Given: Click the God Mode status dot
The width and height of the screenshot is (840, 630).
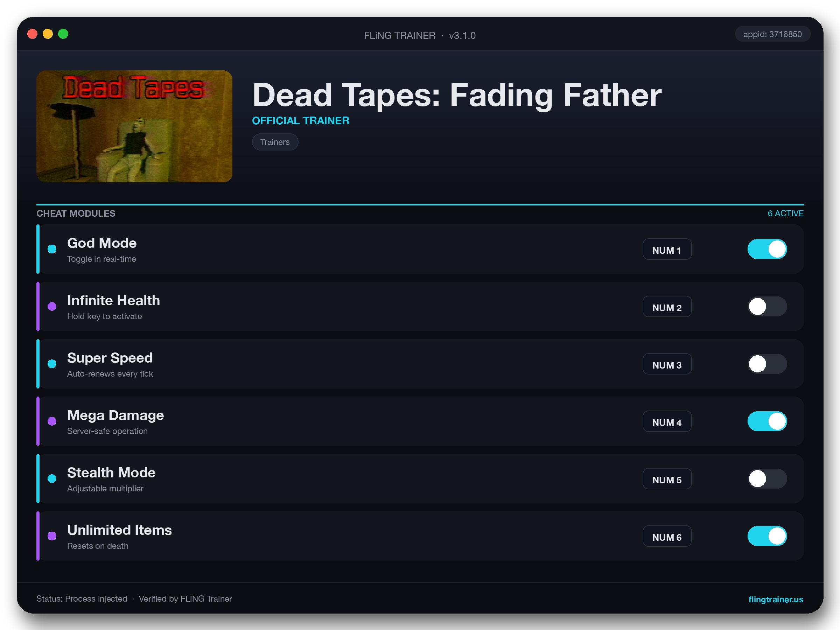Looking at the screenshot, I should (x=52, y=249).
